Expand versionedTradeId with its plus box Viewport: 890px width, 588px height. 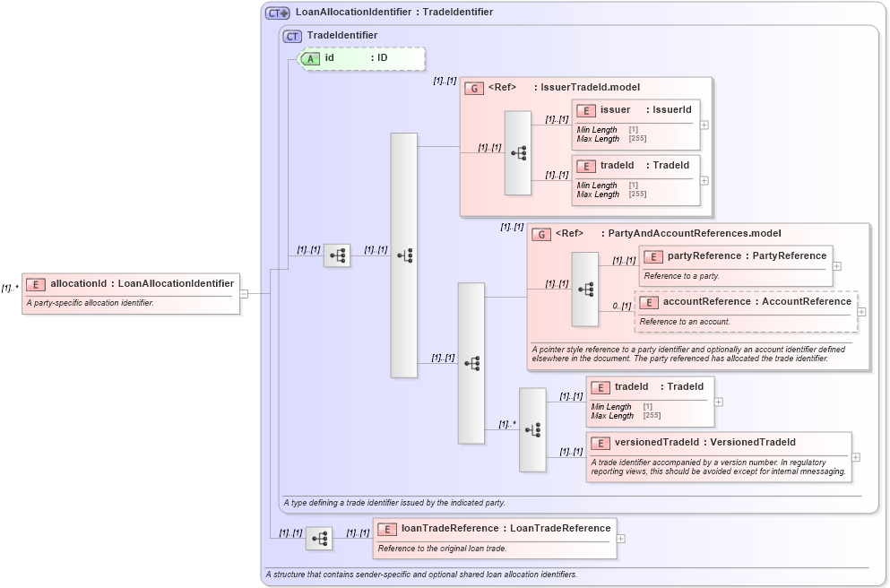pos(856,459)
